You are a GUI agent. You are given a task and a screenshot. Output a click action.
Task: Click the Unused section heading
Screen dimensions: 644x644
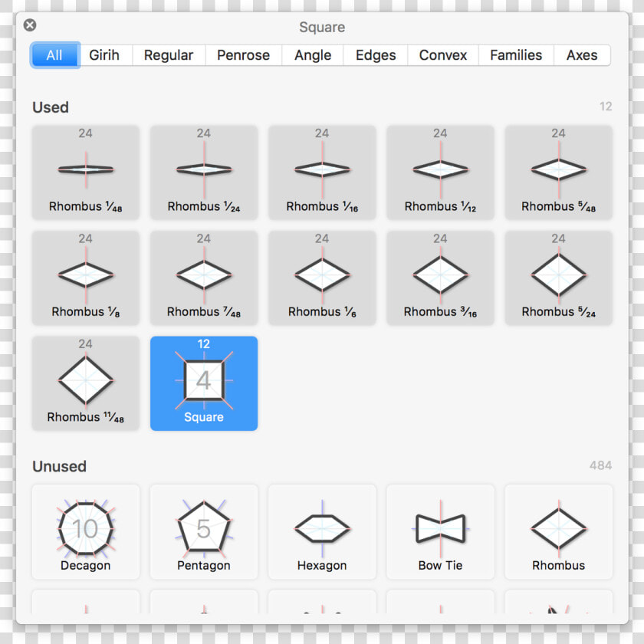[x=60, y=466]
